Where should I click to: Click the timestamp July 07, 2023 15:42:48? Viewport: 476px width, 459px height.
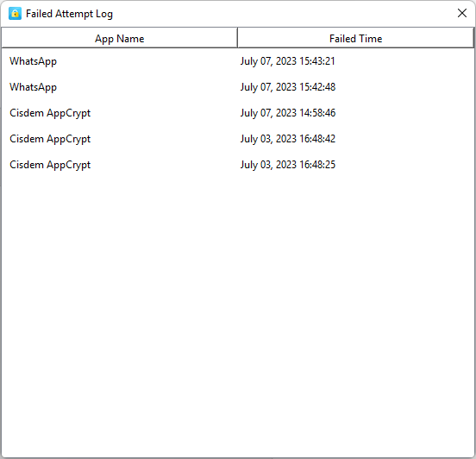(288, 87)
